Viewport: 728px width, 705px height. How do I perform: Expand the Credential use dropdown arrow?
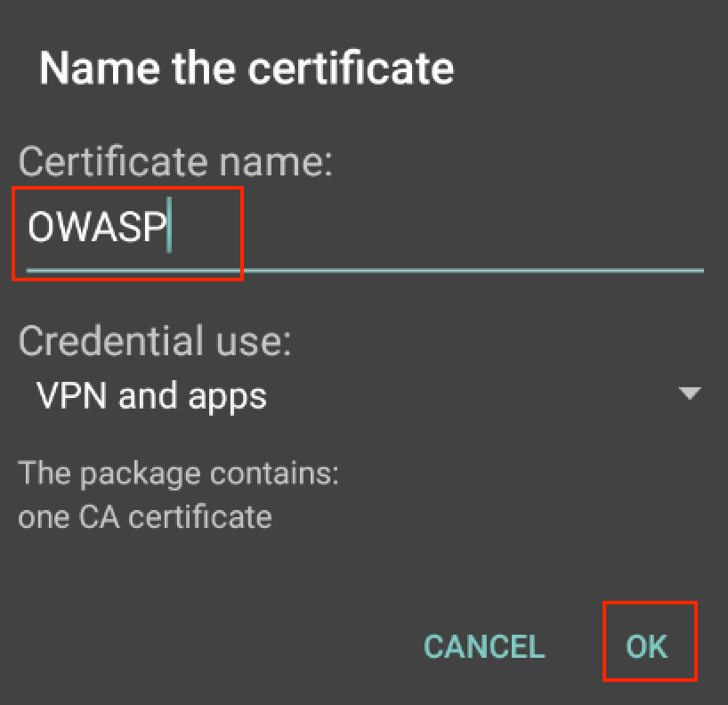coord(689,393)
